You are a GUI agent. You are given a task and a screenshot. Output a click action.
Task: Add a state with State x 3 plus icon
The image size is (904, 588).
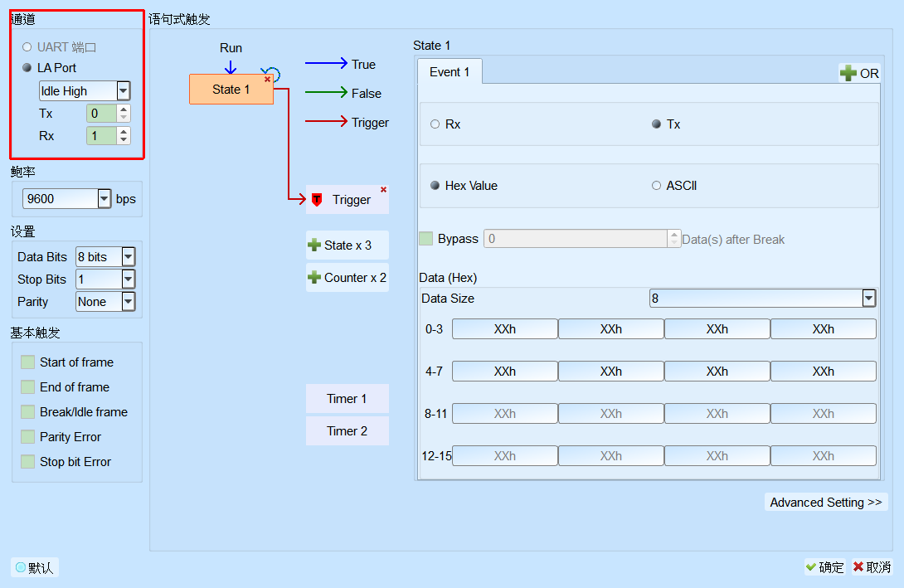pyautogui.click(x=314, y=245)
